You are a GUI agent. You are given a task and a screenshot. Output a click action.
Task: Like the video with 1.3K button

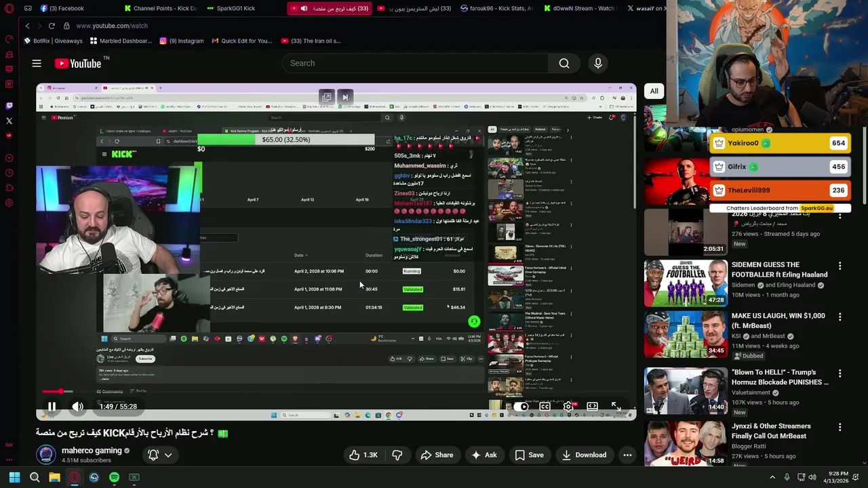363,455
